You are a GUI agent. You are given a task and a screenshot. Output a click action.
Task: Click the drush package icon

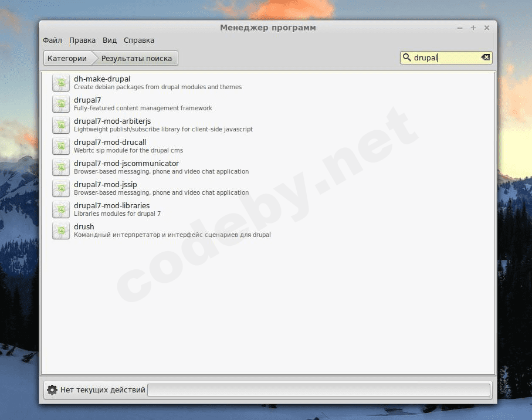pos(61,231)
